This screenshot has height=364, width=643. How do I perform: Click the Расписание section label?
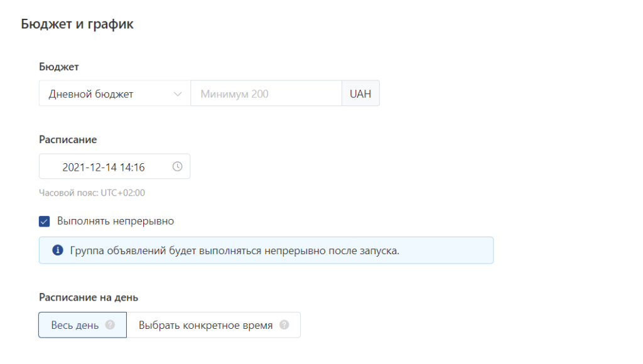[x=68, y=139]
